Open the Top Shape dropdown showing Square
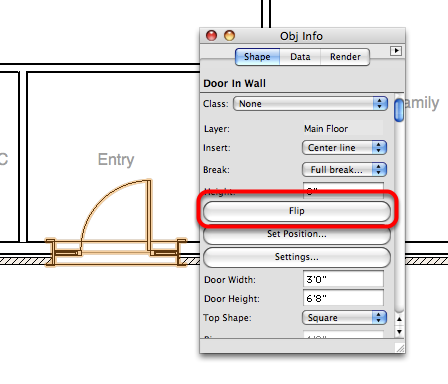The width and height of the screenshot is (448, 384). coord(344,318)
